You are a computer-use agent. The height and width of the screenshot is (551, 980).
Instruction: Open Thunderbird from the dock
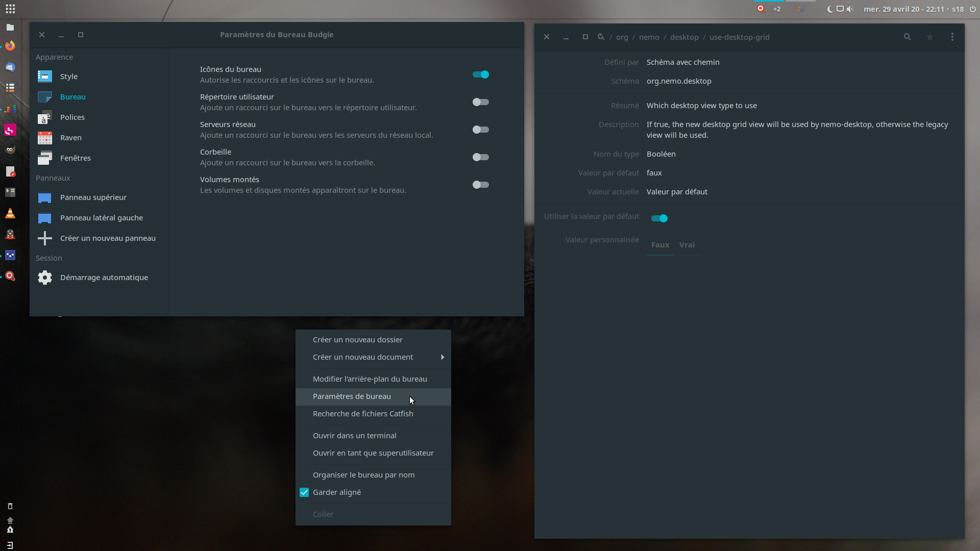(10, 67)
